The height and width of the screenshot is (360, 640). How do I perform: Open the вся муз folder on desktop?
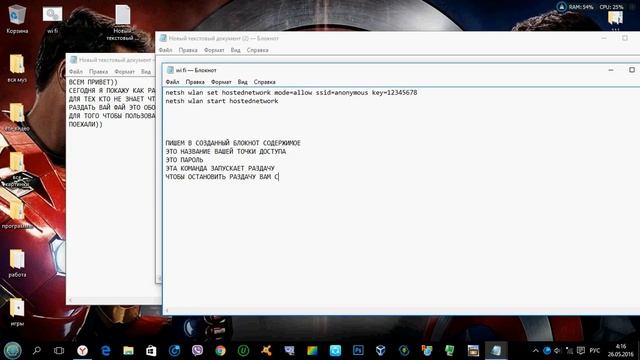(x=17, y=68)
